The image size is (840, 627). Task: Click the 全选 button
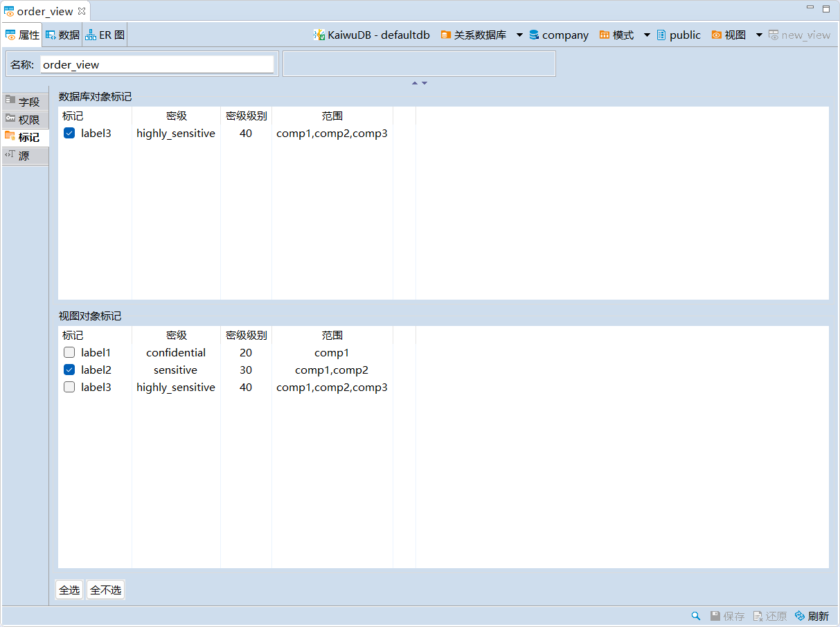(x=69, y=590)
